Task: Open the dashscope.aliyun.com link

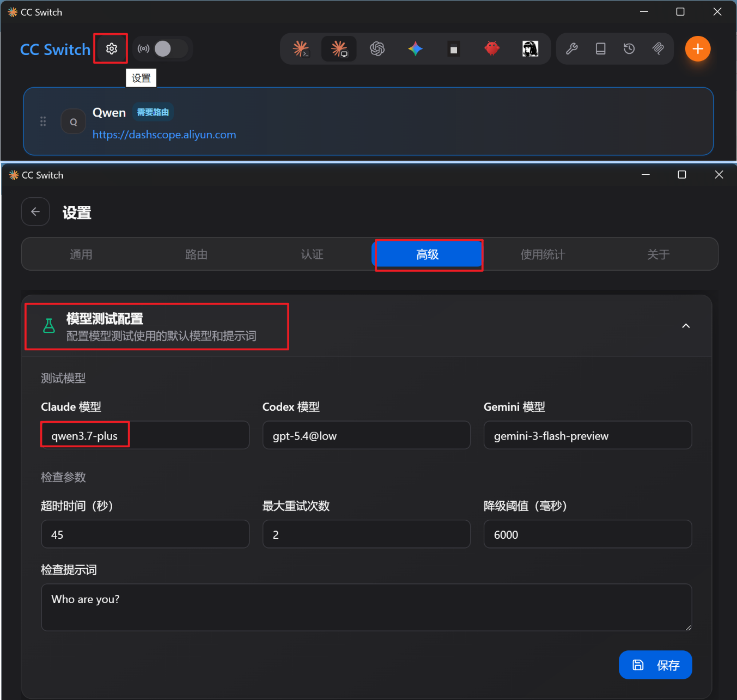Action: (x=165, y=135)
